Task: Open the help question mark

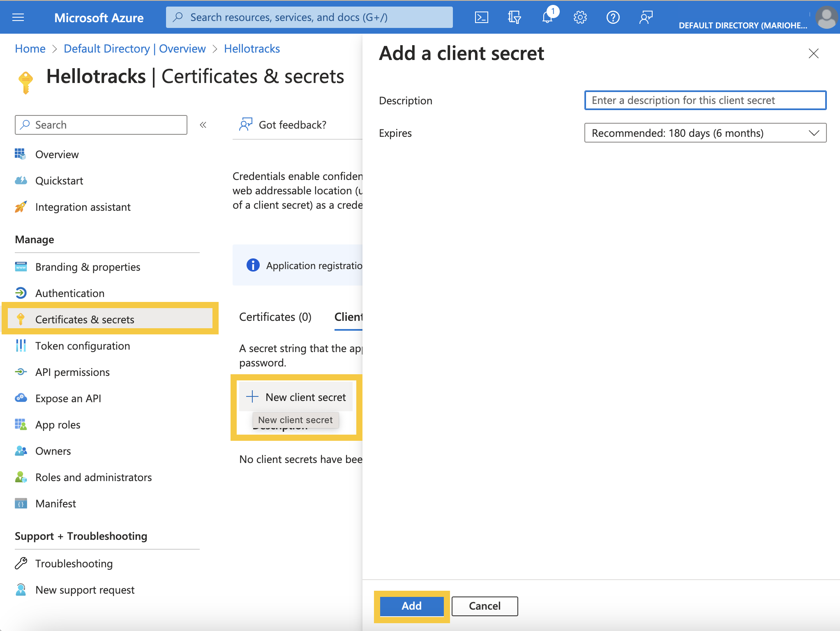Action: 613,17
